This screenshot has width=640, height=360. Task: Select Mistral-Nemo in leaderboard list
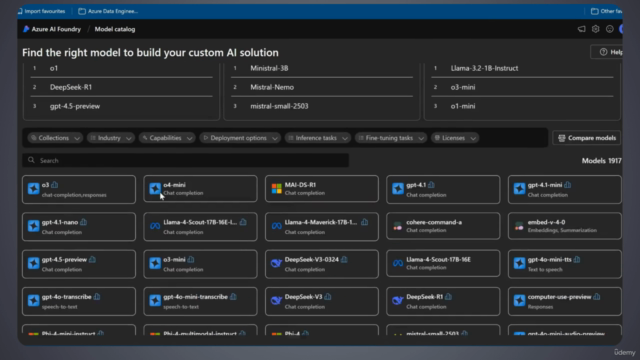(x=272, y=87)
